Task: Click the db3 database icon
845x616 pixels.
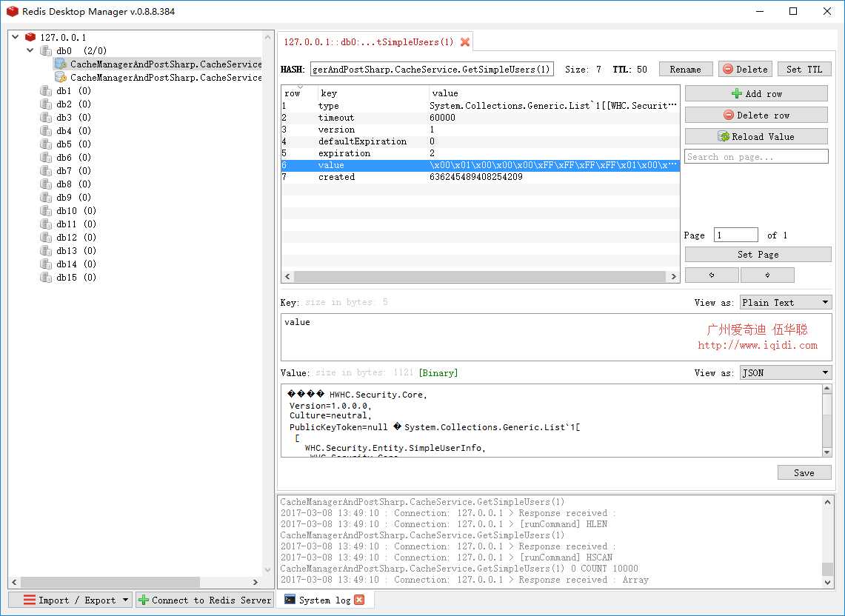Action: (x=47, y=118)
